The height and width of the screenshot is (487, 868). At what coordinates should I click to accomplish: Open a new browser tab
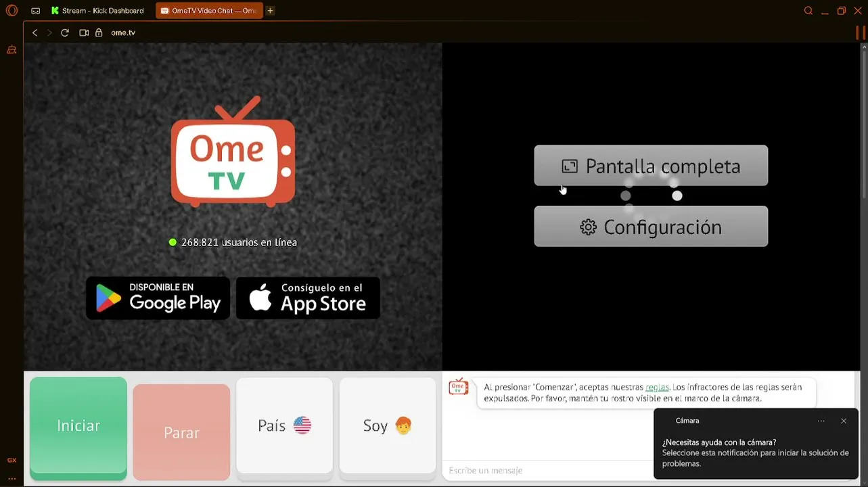(270, 11)
